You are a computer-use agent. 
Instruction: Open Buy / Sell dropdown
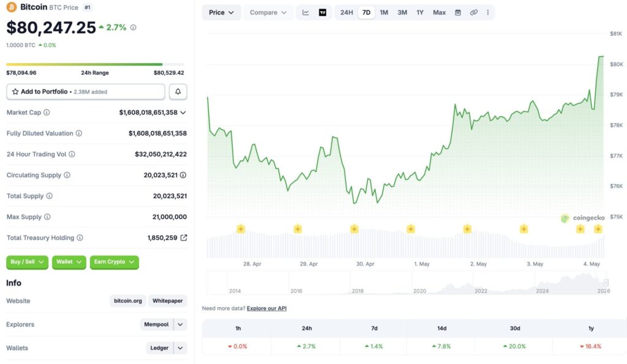point(27,262)
